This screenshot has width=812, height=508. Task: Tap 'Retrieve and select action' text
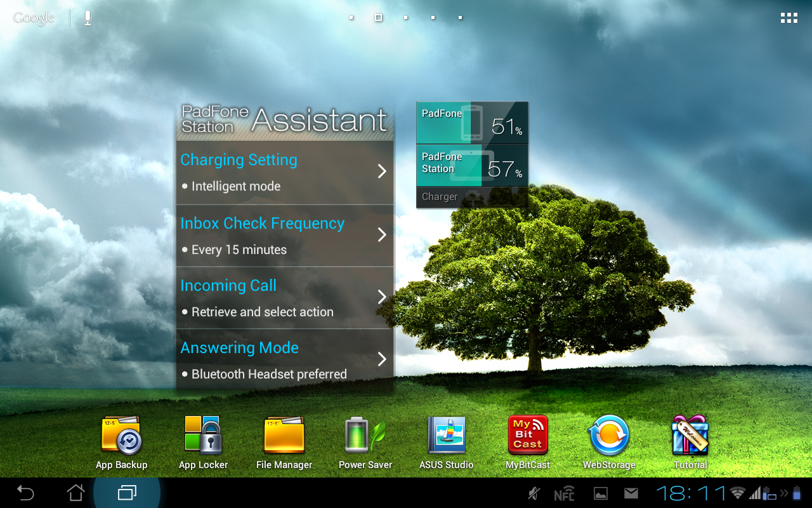click(x=263, y=312)
